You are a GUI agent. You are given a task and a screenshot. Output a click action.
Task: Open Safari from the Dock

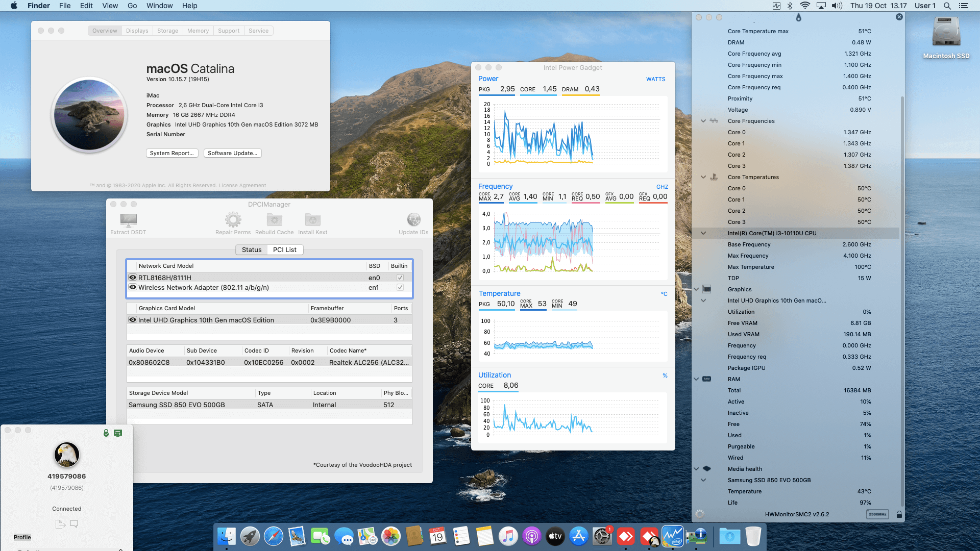[274, 537]
